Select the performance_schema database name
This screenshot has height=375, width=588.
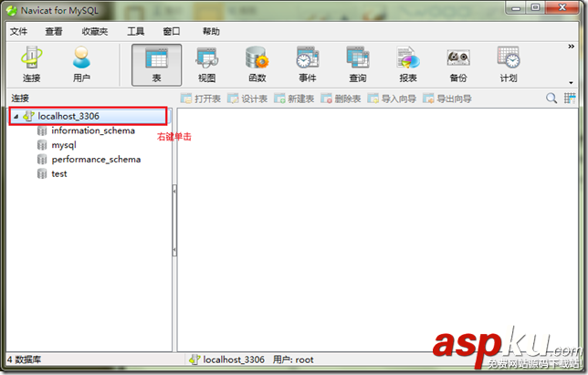click(96, 160)
